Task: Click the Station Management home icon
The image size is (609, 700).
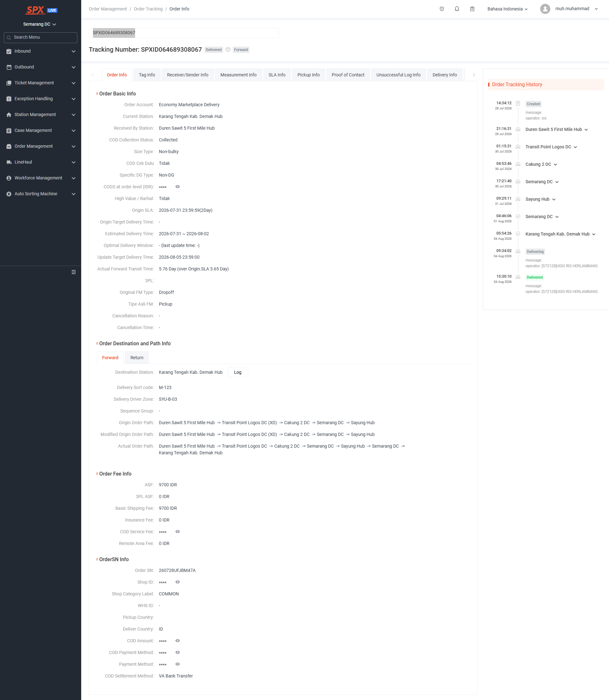Action: click(x=9, y=115)
